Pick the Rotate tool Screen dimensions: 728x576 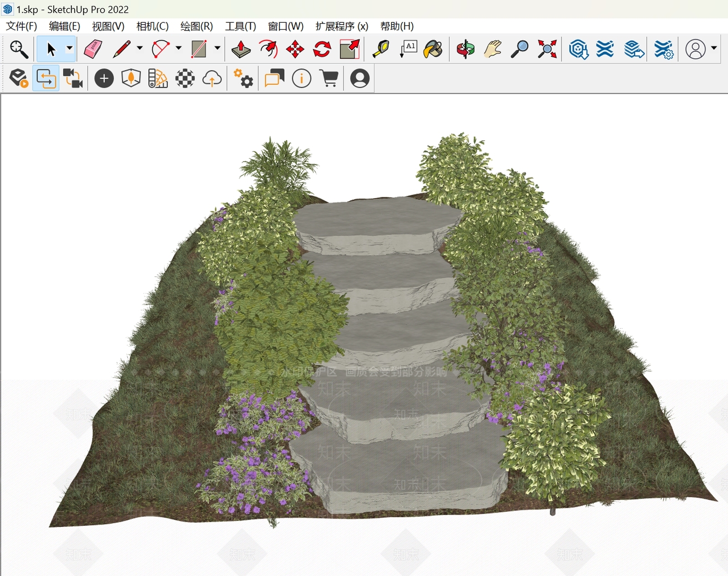pyautogui.click(x=322, y=49)
